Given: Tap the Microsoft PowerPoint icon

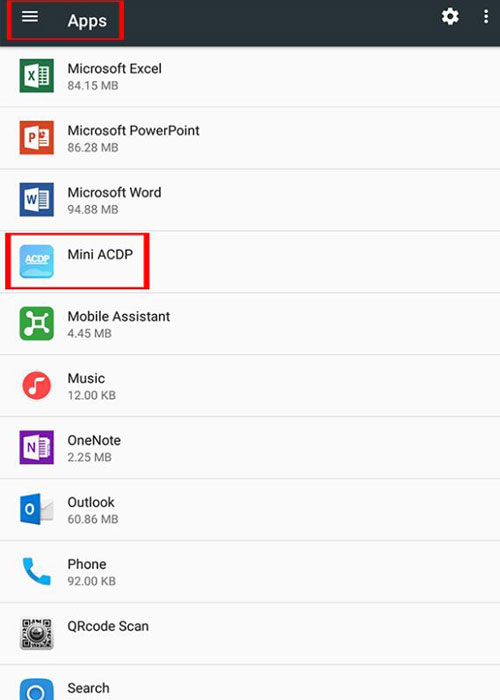Looking at the screenshot, I should (x=37, y=138).
